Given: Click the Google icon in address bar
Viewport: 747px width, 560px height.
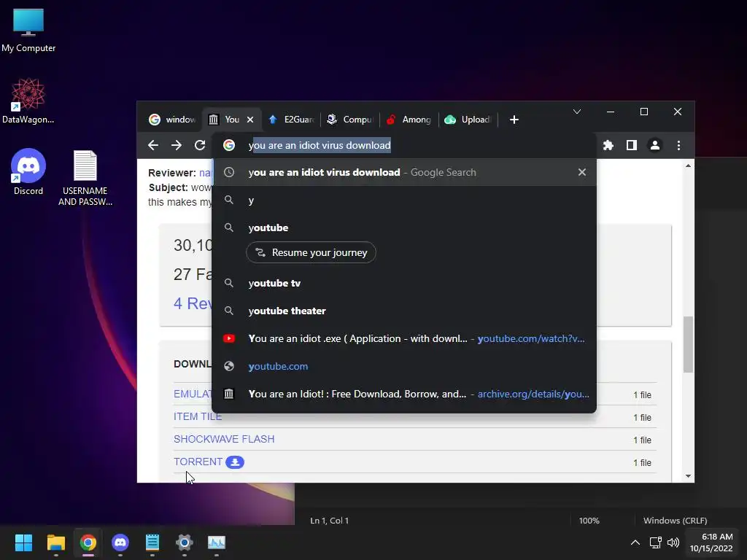Looking at the screenshot, I should point(229,145).
